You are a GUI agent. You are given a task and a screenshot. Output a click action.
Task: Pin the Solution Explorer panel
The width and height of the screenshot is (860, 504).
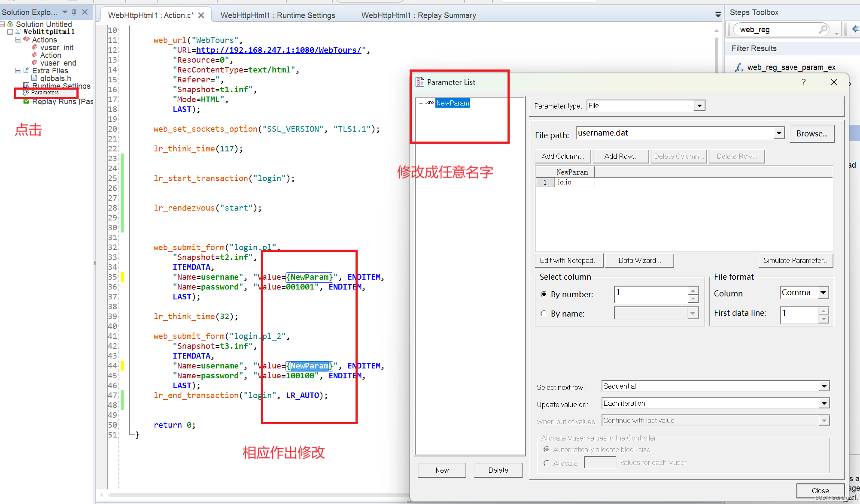click(74, 12)
